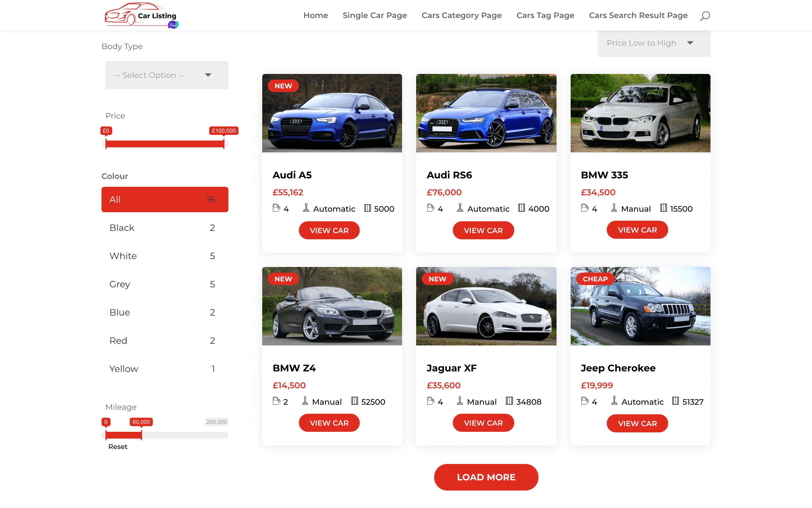Open Single Car Page menu item
This screenshot has height=508, width=812.
[374, 16]
